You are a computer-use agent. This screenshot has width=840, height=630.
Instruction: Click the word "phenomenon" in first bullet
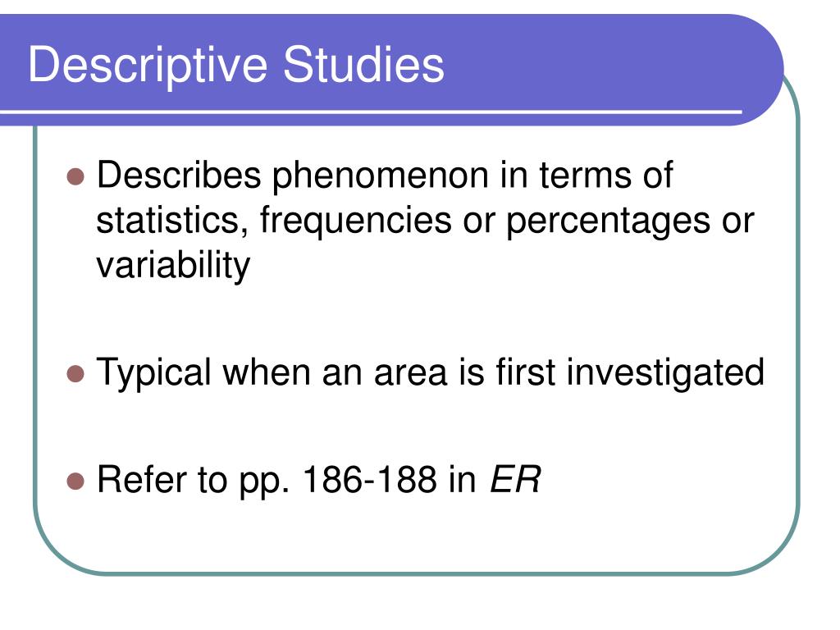click(381, 176)
